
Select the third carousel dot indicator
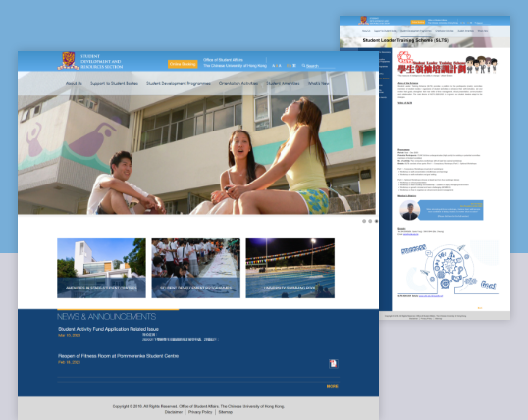coord(376,221)
